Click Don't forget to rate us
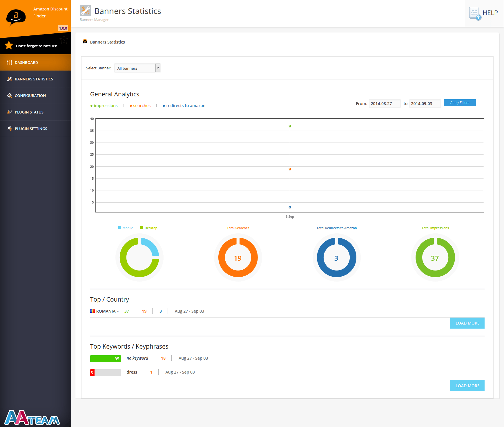This screenshot has width=504, height=427. click(36, 46)
